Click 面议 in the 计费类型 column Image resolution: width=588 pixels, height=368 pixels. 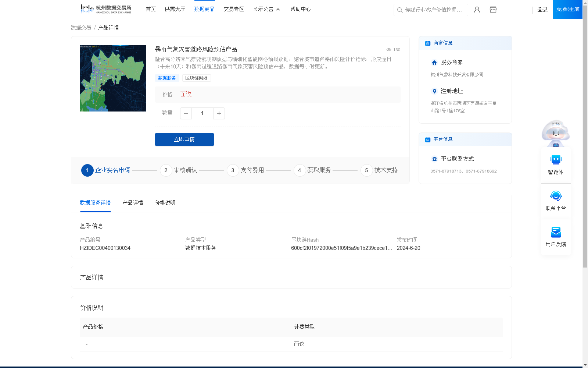299,344
